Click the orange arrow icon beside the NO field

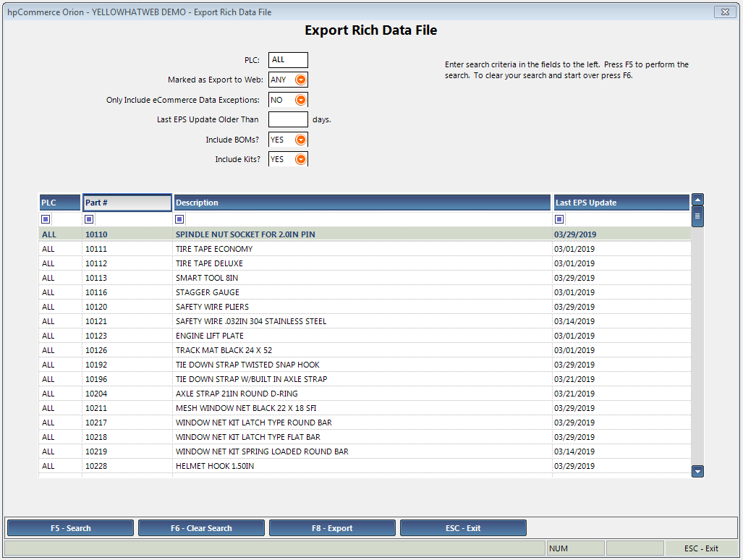coord(300,99)
